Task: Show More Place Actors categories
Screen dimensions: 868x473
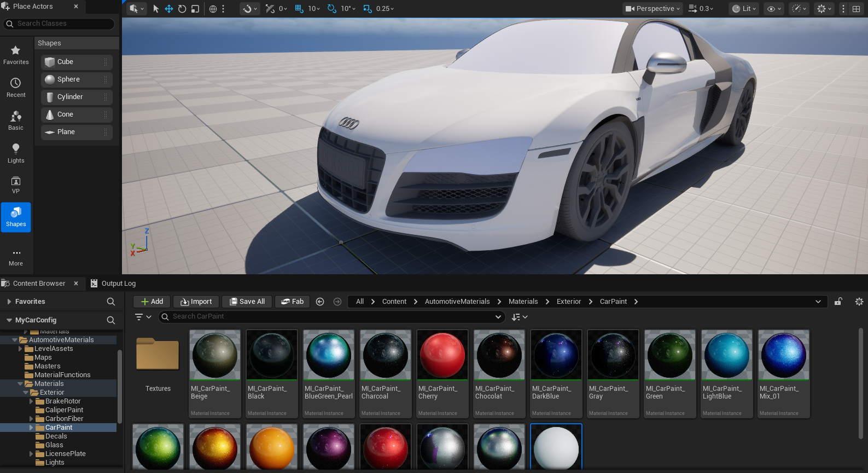Action: tap(16, 257)
